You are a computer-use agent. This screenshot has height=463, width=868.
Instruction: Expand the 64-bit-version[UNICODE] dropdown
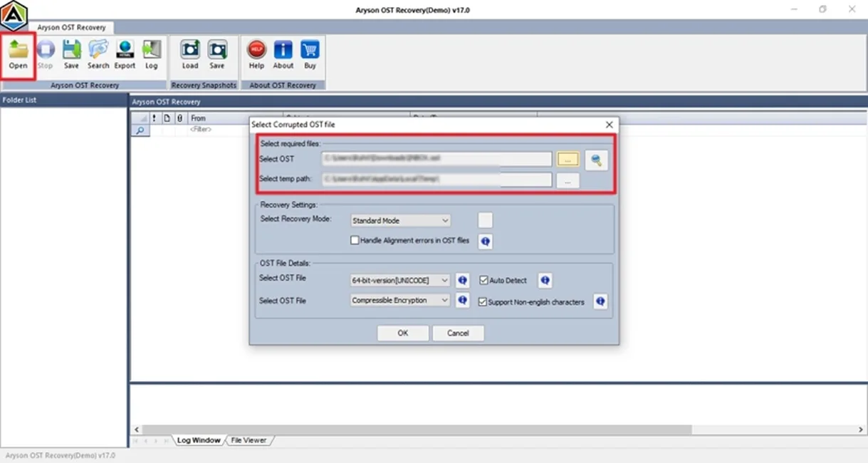(x=401, y=281)
